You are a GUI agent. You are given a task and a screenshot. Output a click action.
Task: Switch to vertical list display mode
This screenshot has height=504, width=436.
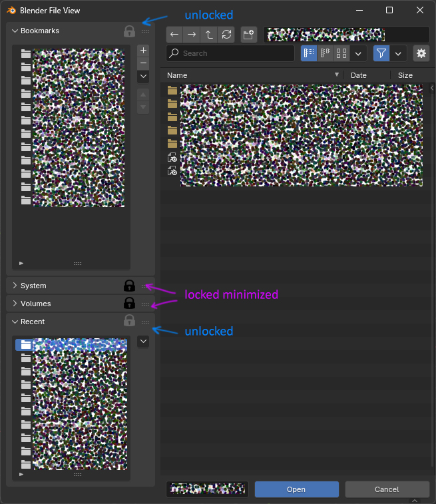pos(309,53)
